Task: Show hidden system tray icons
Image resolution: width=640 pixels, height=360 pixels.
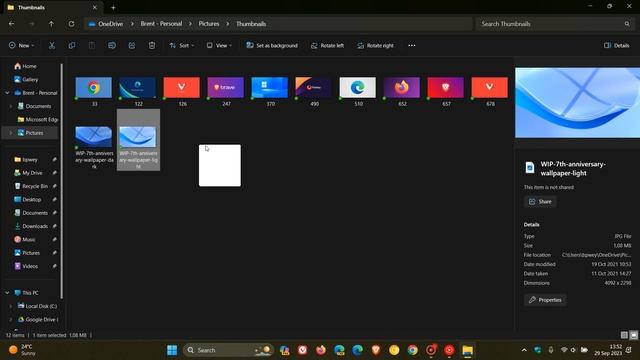Action: pyautogui.click(x=524, y=350)
